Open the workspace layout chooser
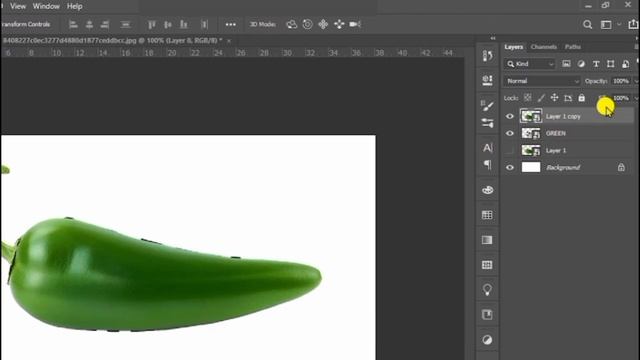 pos(606,24)
